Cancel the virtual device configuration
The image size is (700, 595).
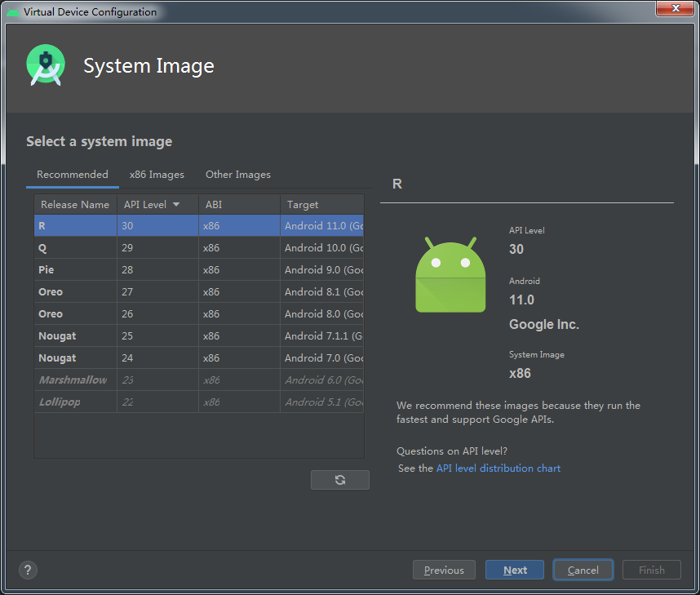pos(583,570)
